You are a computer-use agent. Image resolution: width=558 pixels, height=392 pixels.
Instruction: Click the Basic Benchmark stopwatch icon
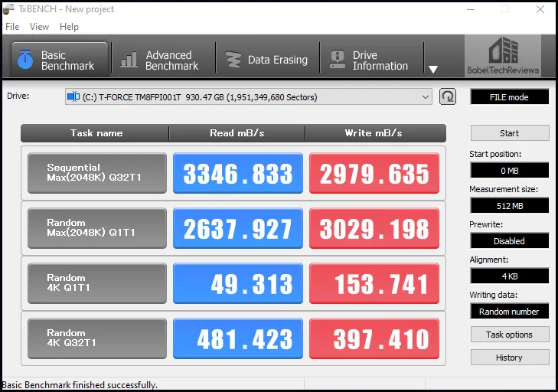(x=25, y=60)
